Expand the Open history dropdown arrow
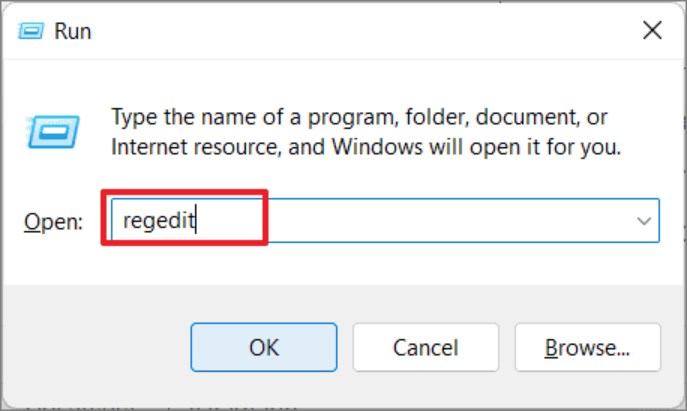687x411 pixels. 643,220
